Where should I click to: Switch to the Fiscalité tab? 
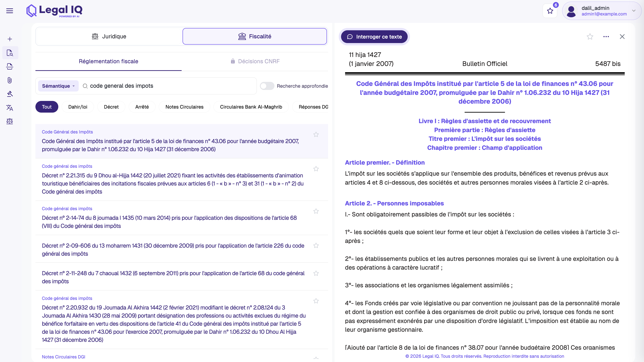255,36
